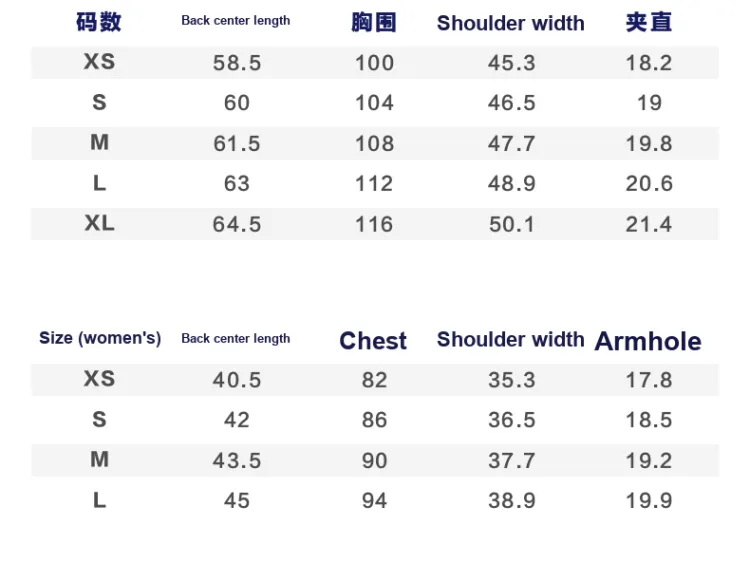The image size is (750, 563).
Task: Click the 19.9 armhole value
Action: tap(649, 500)
